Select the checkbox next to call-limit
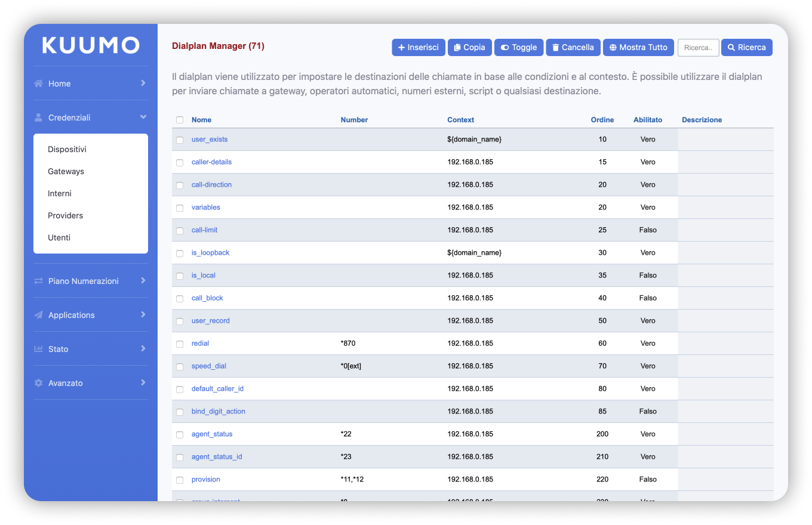 [180, 231]
